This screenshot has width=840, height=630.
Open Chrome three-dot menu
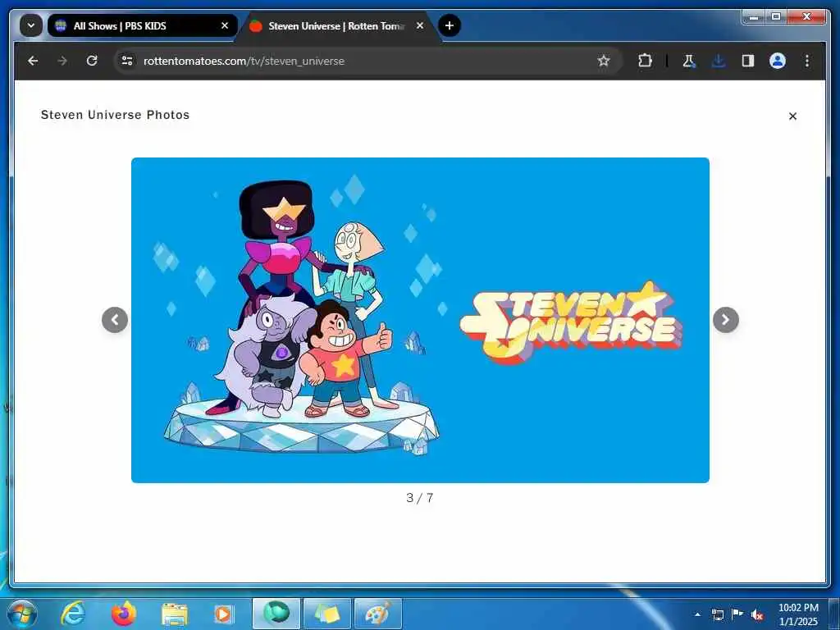807,61
